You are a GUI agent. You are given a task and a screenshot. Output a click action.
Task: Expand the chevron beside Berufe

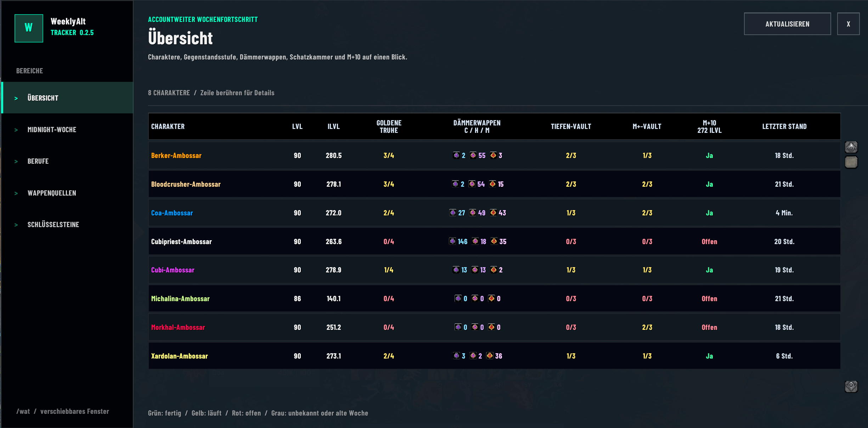(x=16, y=162)
